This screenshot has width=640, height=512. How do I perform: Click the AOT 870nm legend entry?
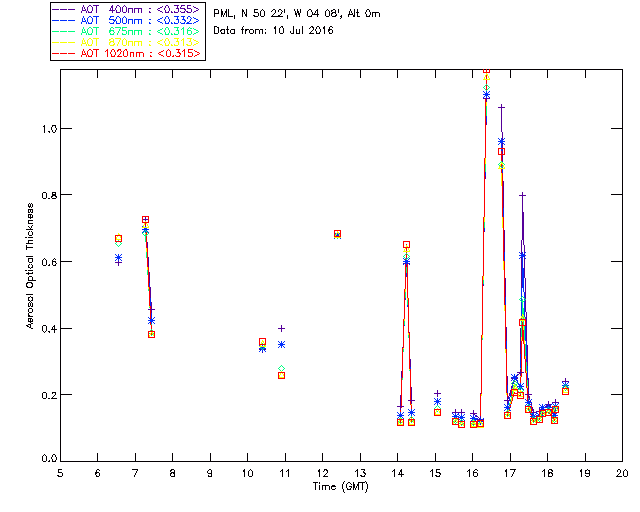pos(126,42)
